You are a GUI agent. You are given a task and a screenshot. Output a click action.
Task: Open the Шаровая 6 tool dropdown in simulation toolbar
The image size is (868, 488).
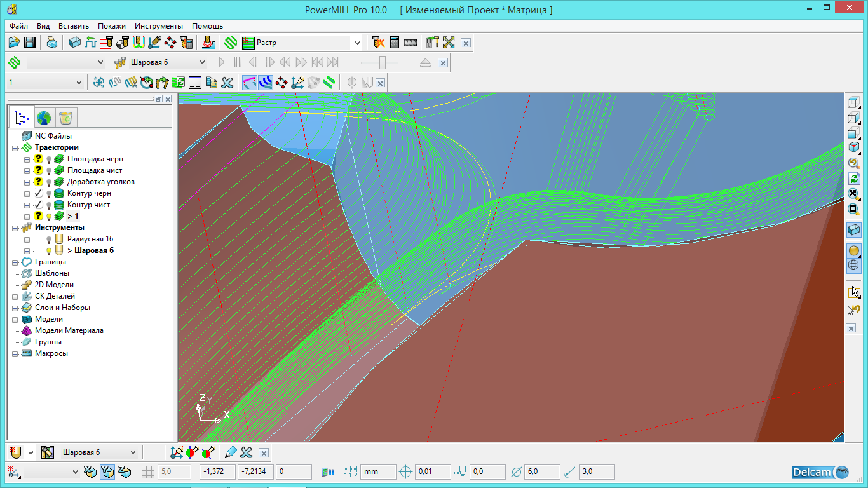coord(203,62)
